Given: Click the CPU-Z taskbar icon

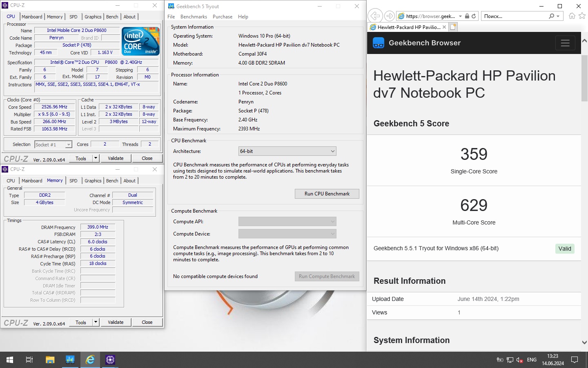Looking at the screenshot, I should click(x=110, y=360).
